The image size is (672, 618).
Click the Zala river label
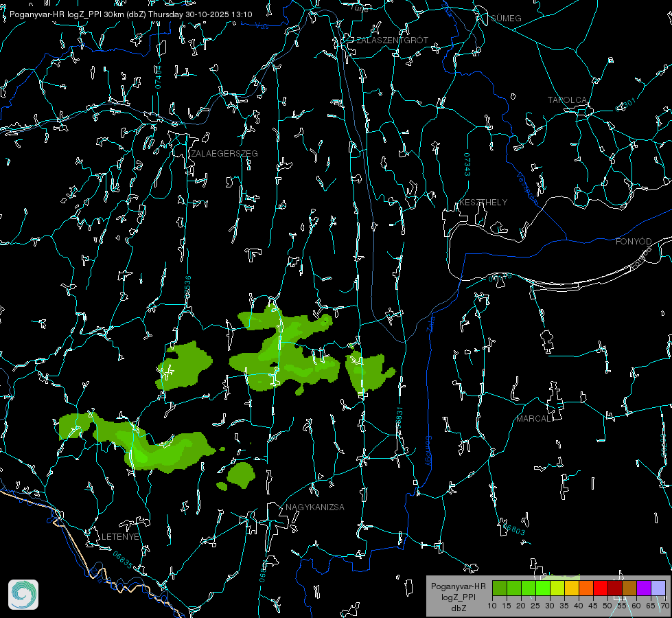click(430, 323)
